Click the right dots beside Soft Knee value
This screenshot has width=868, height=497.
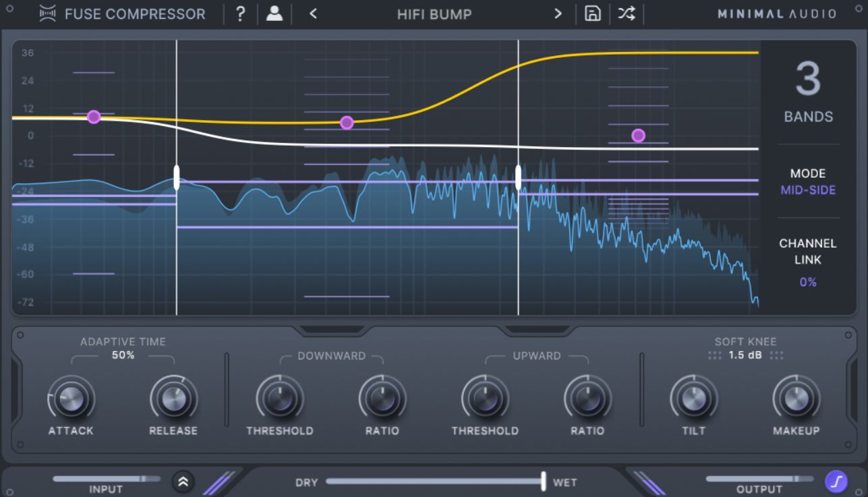[776, 355]
